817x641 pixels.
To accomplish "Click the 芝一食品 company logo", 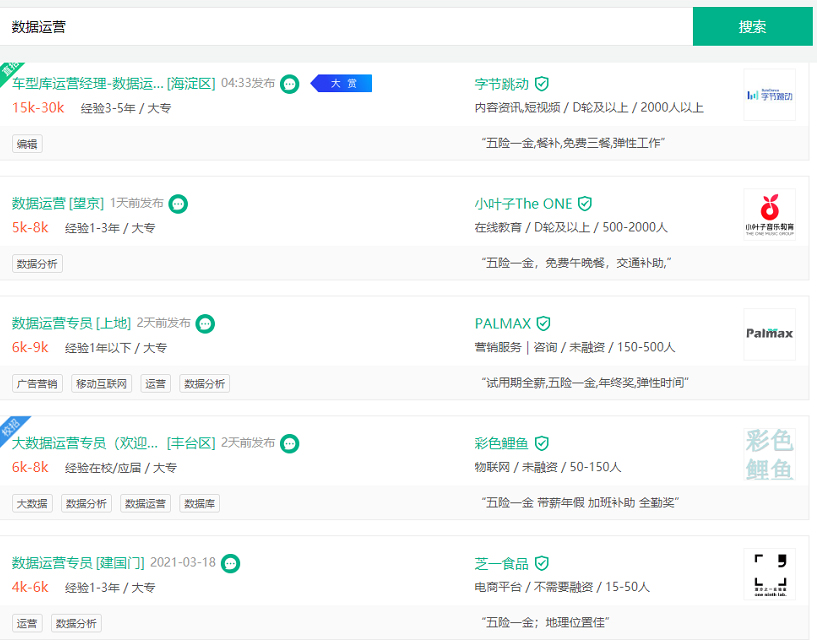I will coord(769,575).
